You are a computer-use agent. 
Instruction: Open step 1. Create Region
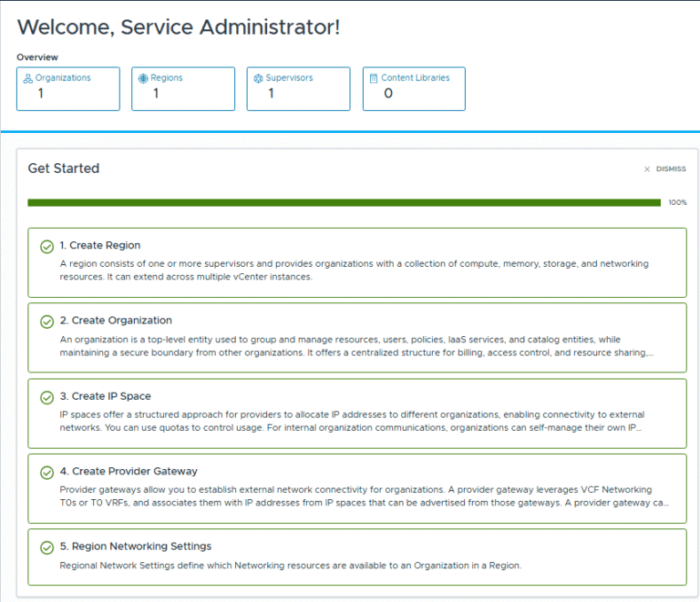[357, 262]
